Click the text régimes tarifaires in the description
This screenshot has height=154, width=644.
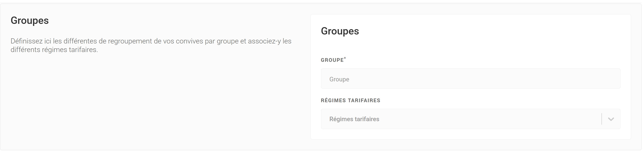tap(69, 50)
